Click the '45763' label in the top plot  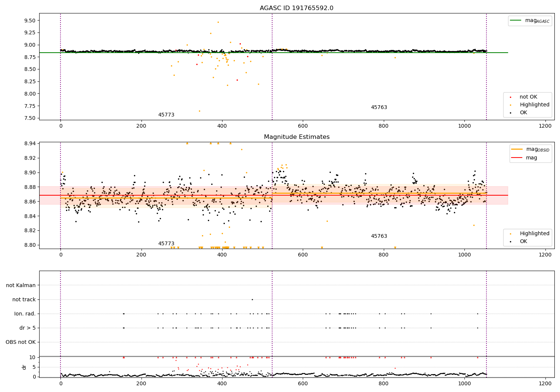click(x=379, y=108)
